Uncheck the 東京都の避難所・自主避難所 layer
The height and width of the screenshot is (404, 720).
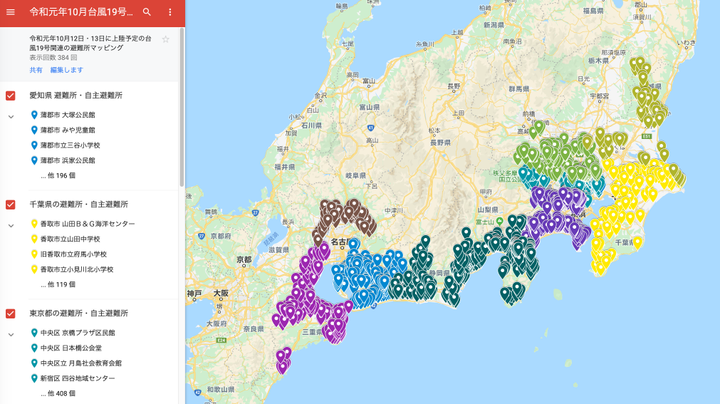[11, 313]
